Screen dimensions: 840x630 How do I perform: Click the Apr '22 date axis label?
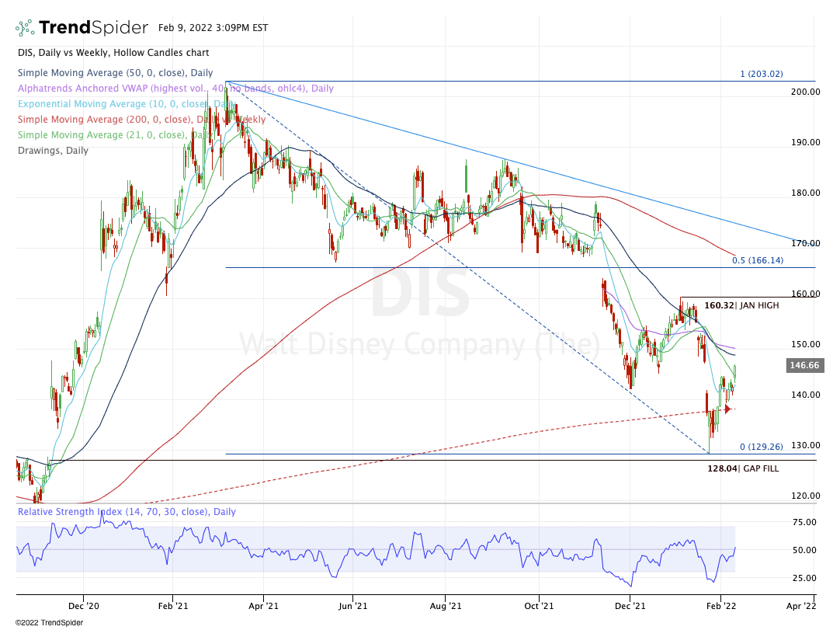click(801, 606)
